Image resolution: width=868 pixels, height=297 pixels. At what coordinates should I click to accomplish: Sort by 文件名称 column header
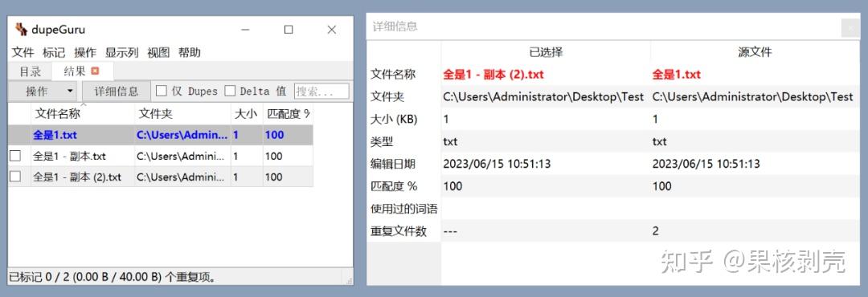point(83,115)
